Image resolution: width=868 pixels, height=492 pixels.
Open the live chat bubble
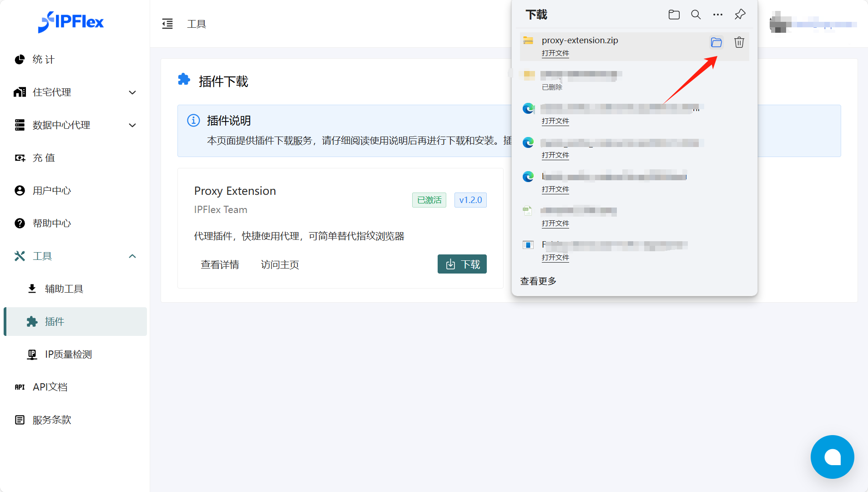[x=832, y=456]
